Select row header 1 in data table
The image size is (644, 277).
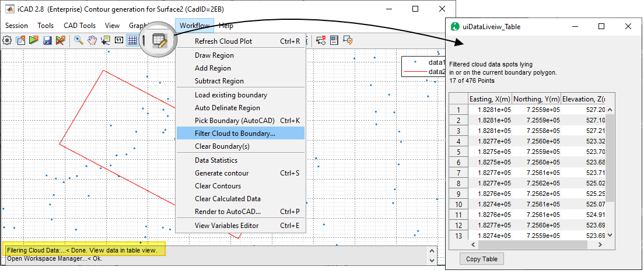[x=459, y=110]
